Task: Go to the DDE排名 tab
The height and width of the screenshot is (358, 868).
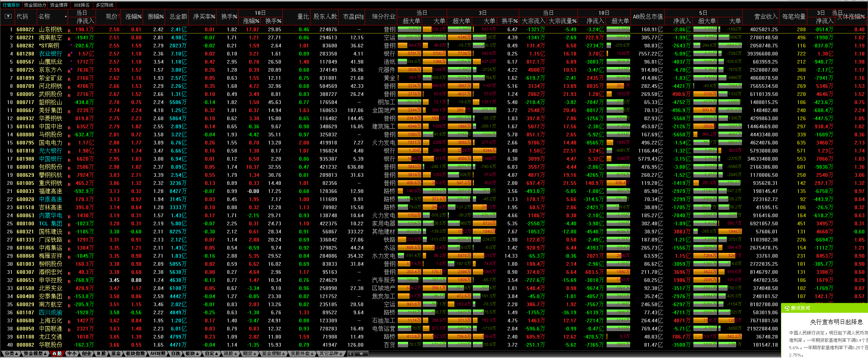Action: 82,5
